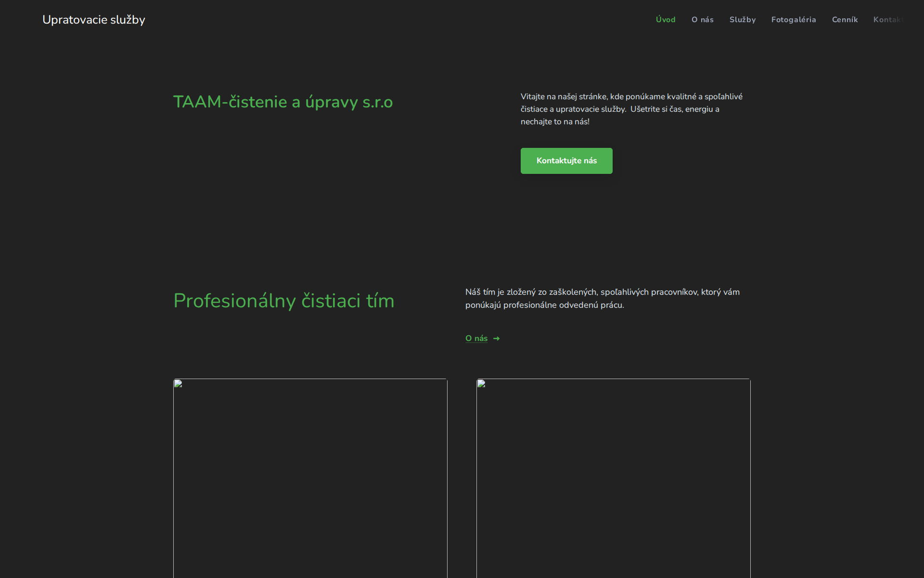Go to O nás in top navigation
This screenshot has width=924, height=578.
pos(702,20)
